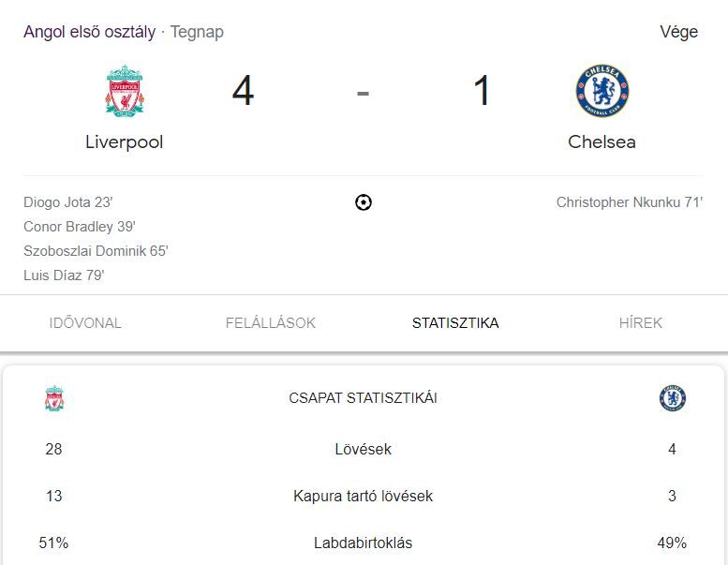Click the small Chelsea crest in team statistics
This screenshot has height=565, width=728.
click(x=672, y=398)
